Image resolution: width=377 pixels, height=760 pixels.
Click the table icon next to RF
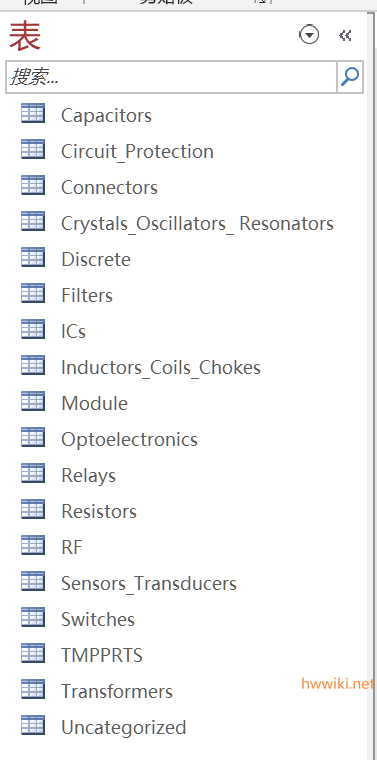33,545
